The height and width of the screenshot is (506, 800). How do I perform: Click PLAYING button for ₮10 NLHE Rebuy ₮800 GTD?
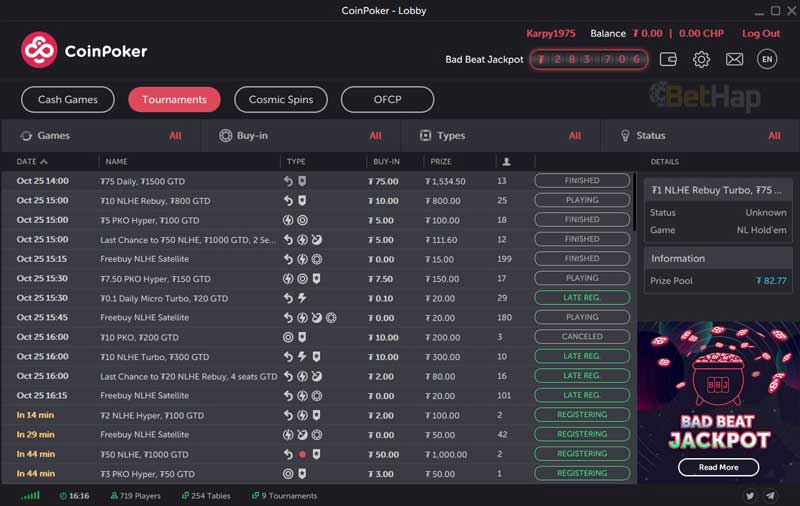tap(582, 200)
